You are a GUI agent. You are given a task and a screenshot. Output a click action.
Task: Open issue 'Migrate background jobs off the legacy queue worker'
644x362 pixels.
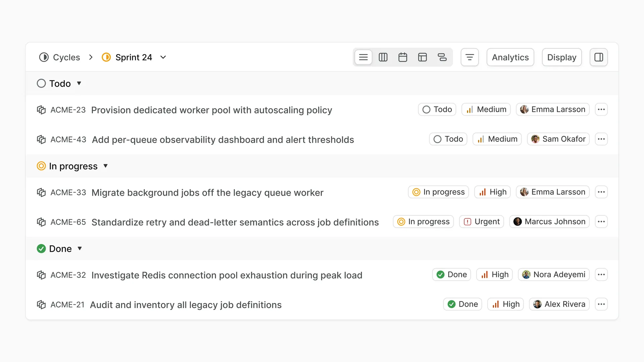tap(207, 192)
